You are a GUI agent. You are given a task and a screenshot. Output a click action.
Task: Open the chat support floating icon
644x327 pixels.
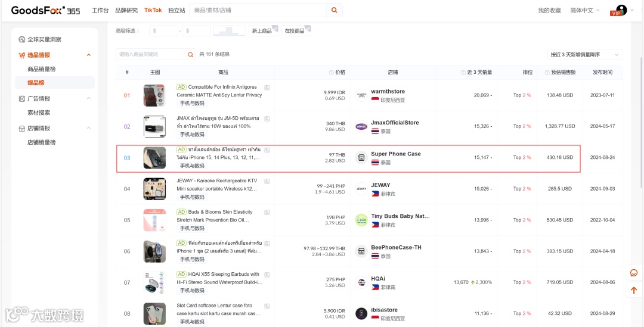coord(634,273)
